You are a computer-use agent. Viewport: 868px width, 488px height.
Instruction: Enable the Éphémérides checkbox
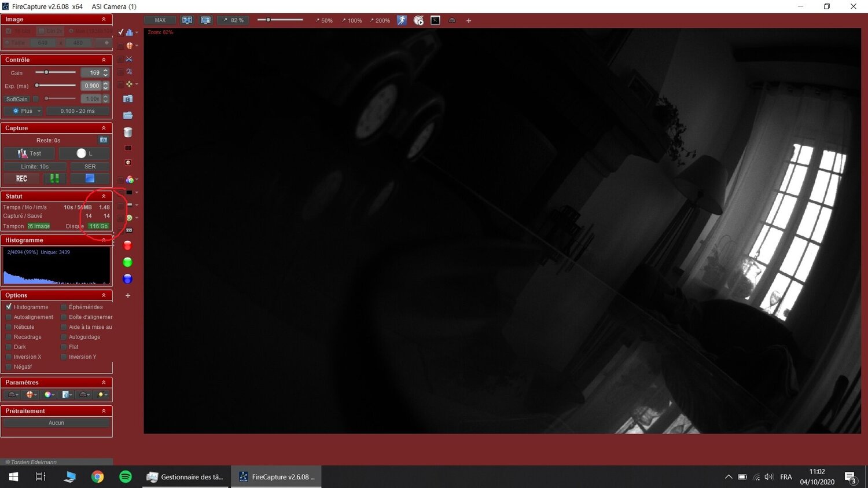pyautogui.click(x=64, y=307)
